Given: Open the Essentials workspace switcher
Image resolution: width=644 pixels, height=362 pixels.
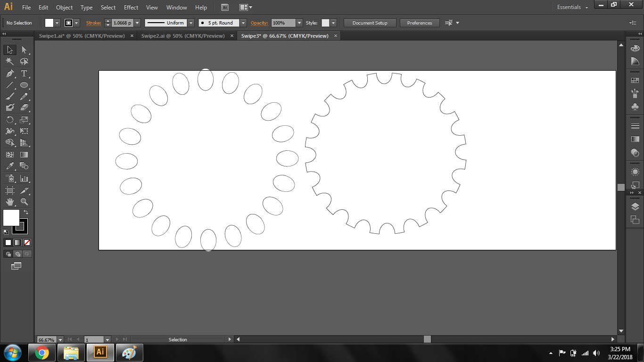Looking at the screenshot, I should (x=572, y=8).
